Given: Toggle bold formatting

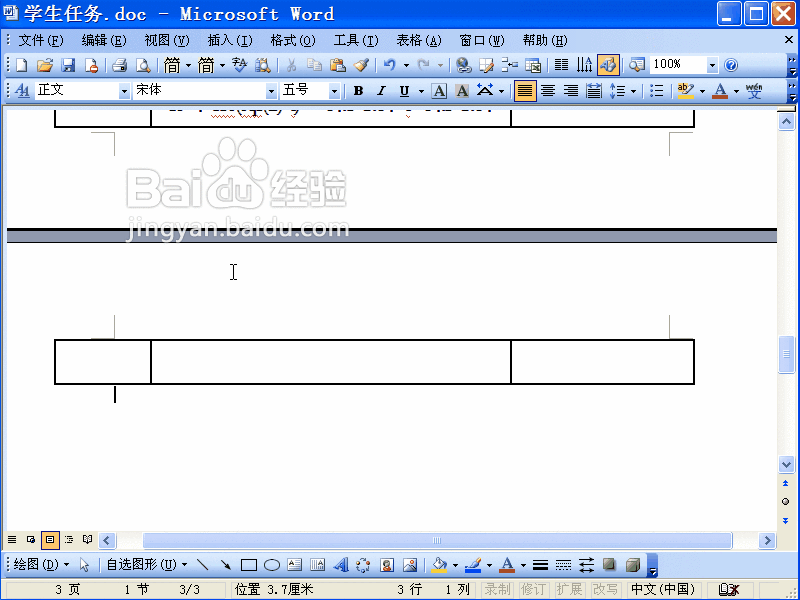Looking at the screenshot, I should pos(357,90).
